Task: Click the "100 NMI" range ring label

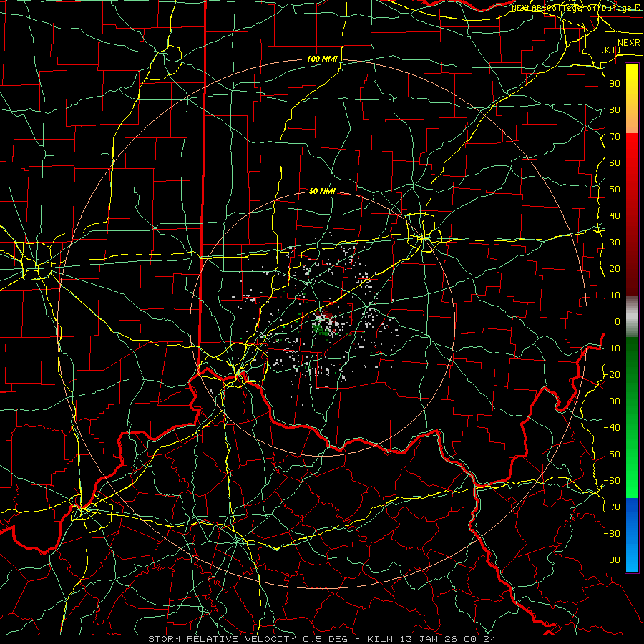Action: [322, 59]
